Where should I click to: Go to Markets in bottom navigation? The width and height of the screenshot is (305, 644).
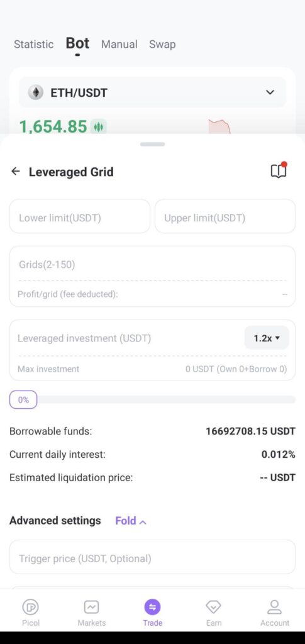tap(92, 607)
